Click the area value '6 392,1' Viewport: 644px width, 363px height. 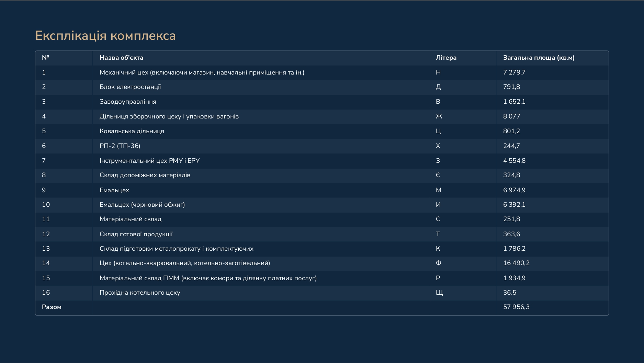click(x=514, y=205)
